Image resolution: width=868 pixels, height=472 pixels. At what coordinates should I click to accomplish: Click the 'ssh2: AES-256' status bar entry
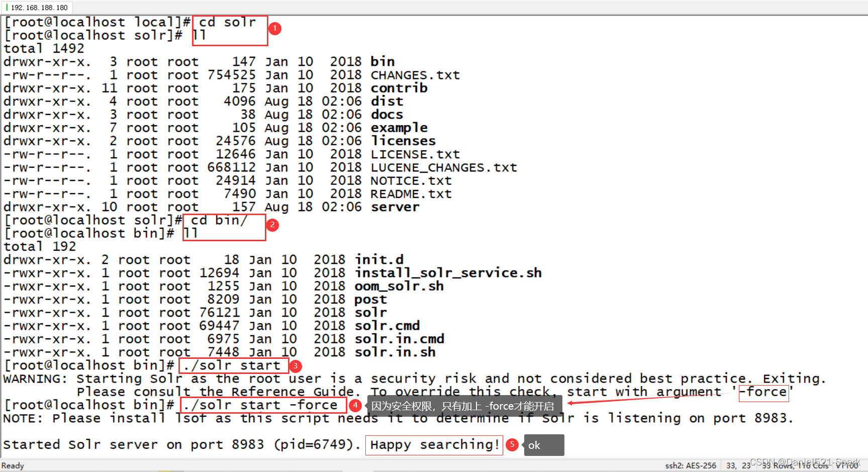coord(691,465)
